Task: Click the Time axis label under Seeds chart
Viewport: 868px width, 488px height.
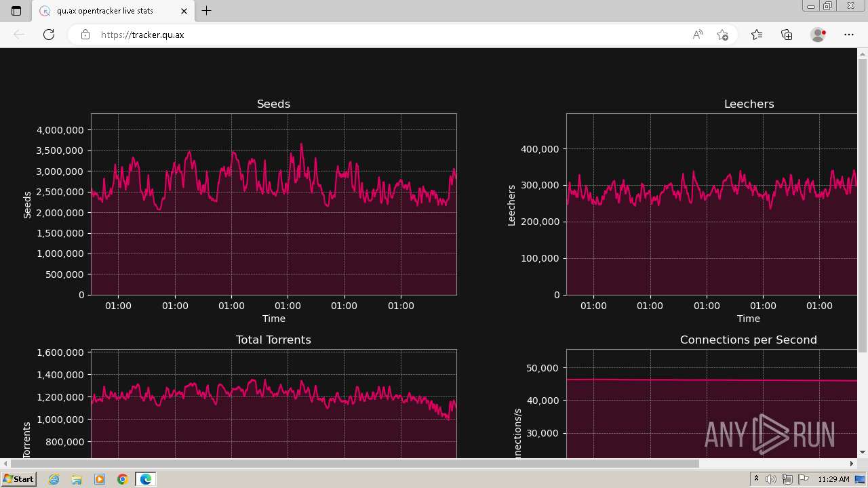Action: click(273, 319)
